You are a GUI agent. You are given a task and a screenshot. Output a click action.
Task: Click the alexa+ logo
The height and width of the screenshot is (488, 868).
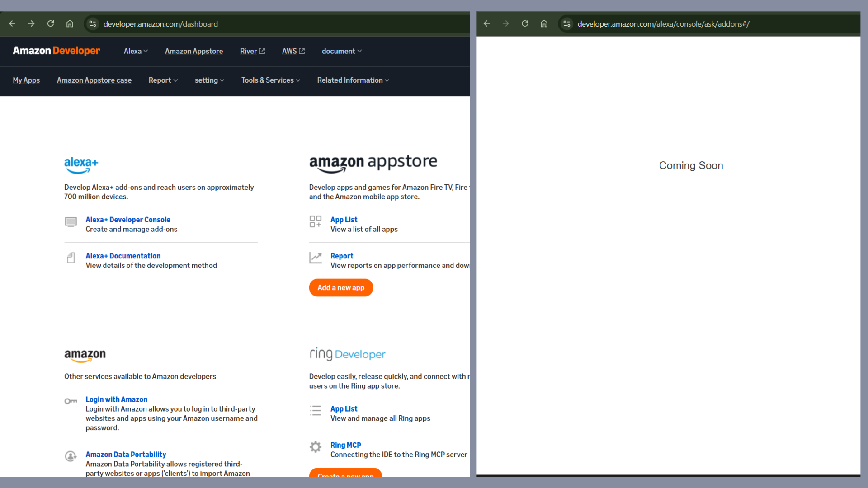pos(81,165)
